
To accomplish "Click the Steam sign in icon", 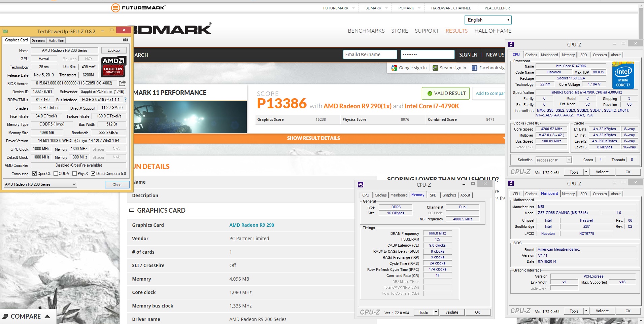I will click(x=435, y=68).
